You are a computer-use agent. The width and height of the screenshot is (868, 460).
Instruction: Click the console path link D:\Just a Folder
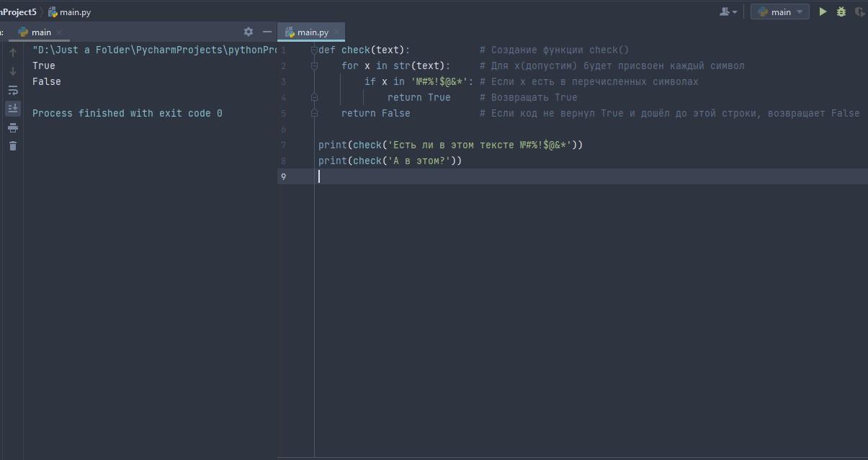tap(154, 50)
